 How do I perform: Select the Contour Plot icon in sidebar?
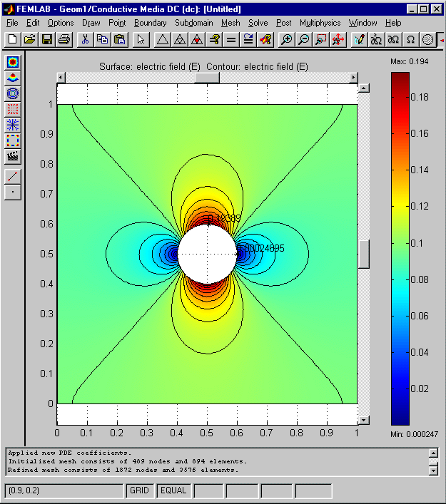13,93
